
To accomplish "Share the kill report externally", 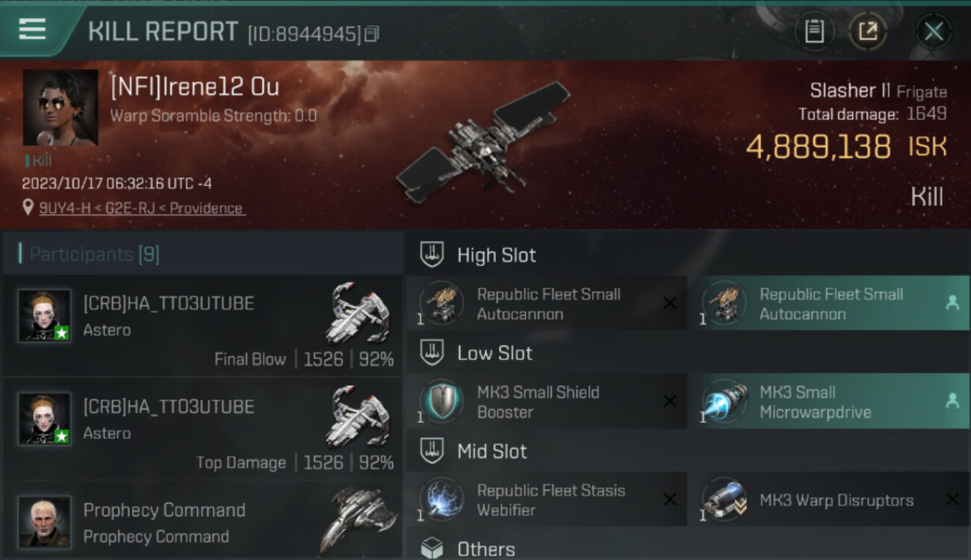I will click(868, 31).
